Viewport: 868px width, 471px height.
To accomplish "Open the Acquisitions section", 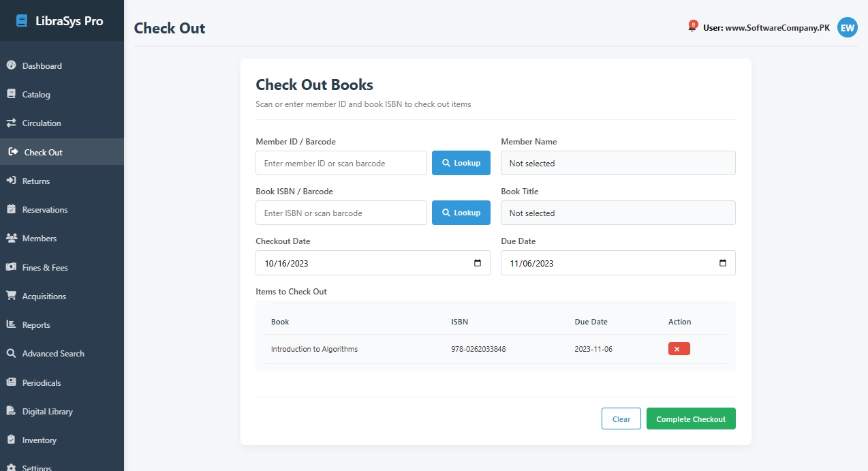I will [x=46, y=296].
